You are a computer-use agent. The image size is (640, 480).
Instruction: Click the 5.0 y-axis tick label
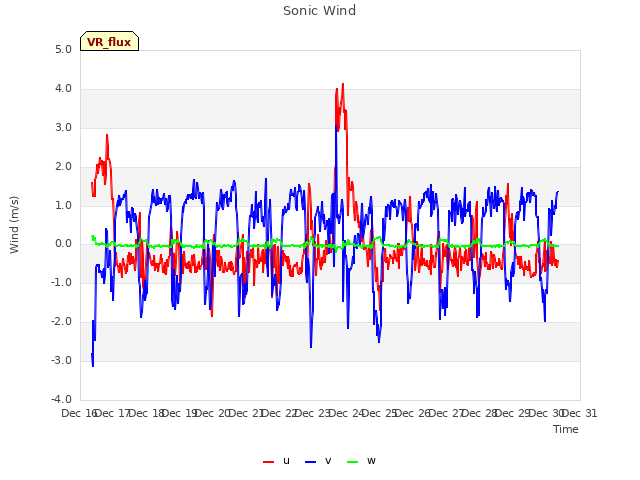(63, 50)
